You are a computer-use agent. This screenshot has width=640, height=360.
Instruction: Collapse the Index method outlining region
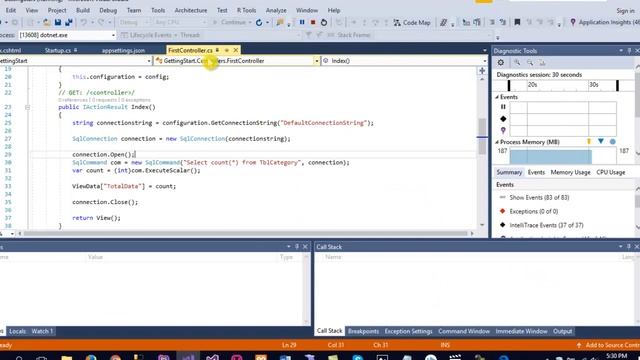click(x=27, y=107)
